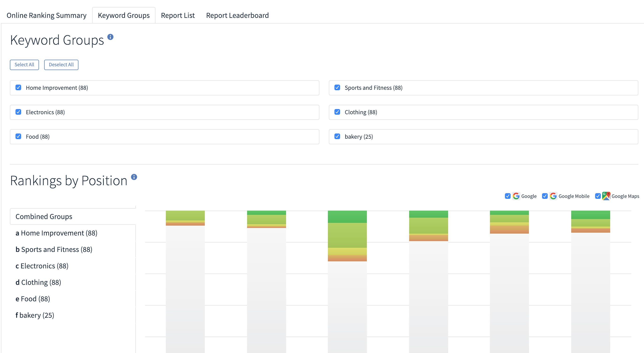Open the Report Leaderboard tab
This screenshot has width=644, height=353.
(237, 16)
